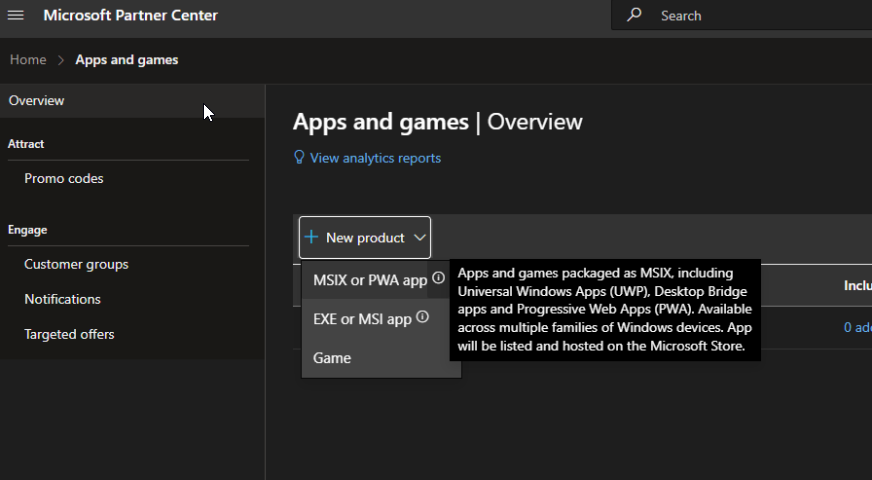This screenshot has height=480, width=872.
Task: Navigate to Notifications in sidebar
Action: (x=62, y=299)
